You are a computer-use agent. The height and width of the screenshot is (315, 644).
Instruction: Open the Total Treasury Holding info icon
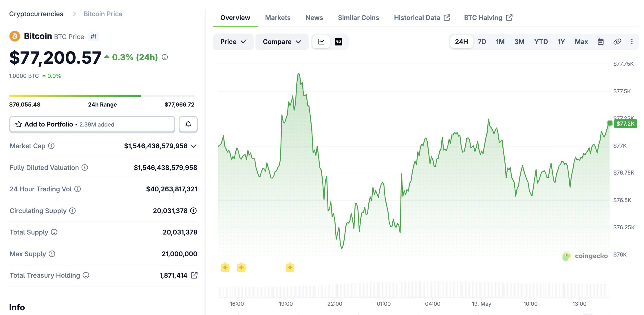click(86, 275)
